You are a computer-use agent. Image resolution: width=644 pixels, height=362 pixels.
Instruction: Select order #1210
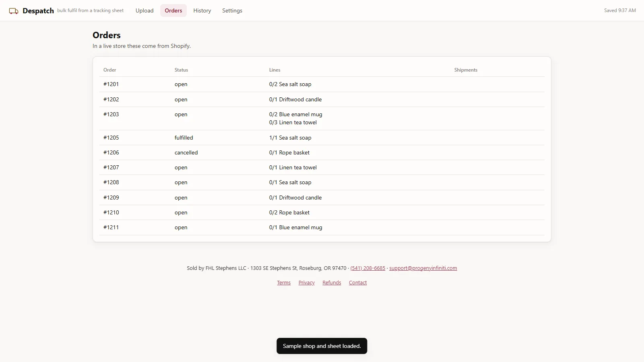point(111,212)
